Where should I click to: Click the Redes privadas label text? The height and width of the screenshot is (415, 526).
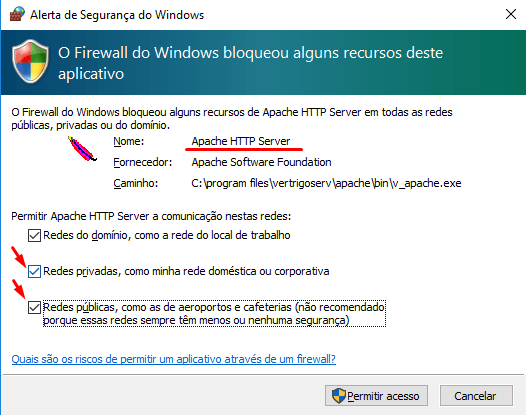pos(186,271)
